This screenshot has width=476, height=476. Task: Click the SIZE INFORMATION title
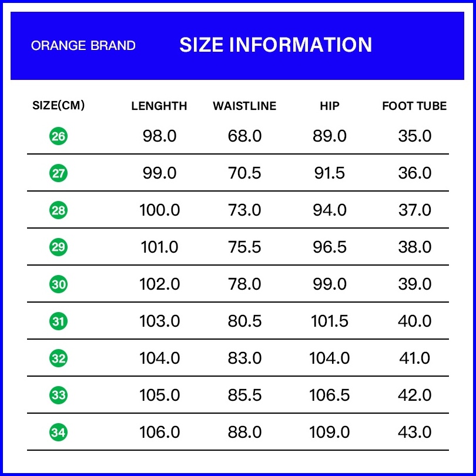coord(276,45)
